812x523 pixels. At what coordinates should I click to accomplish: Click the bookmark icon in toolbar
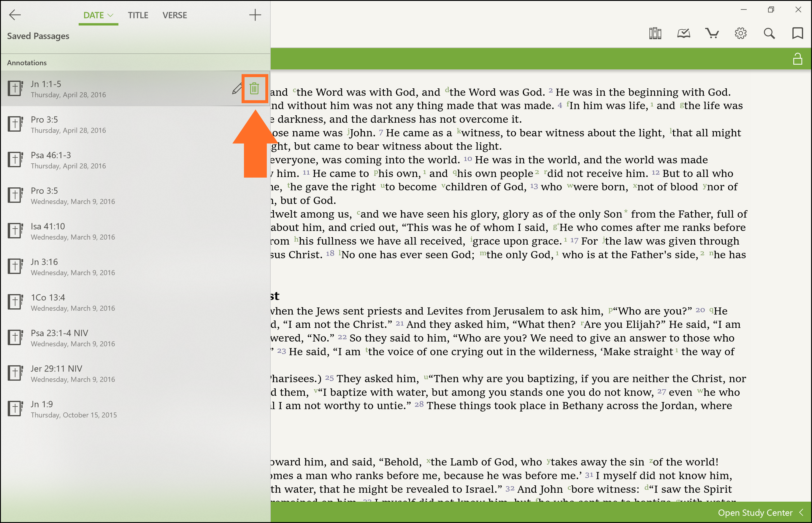pyautogui.click(x=797, y=33)
